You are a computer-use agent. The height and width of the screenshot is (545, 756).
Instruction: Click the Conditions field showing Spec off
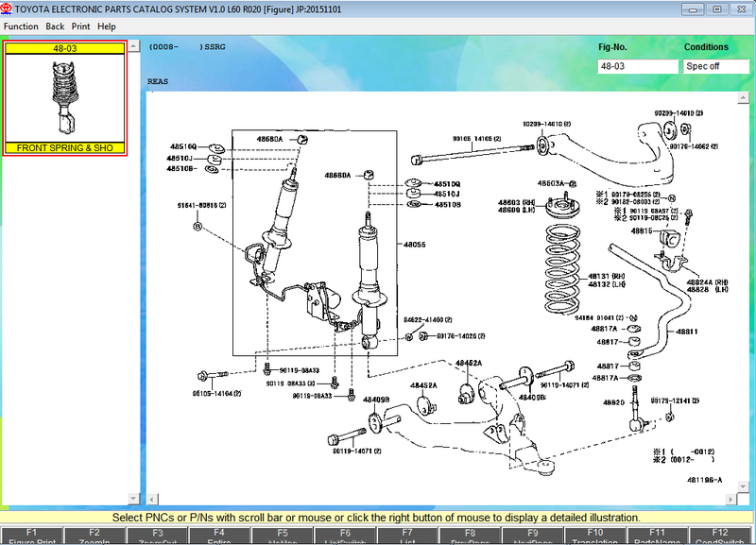pos(720,66)
